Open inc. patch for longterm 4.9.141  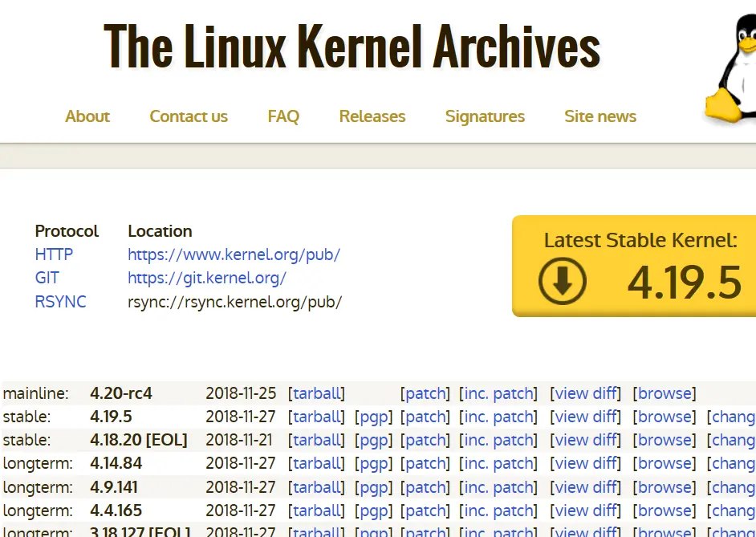(x=498, y=488)
